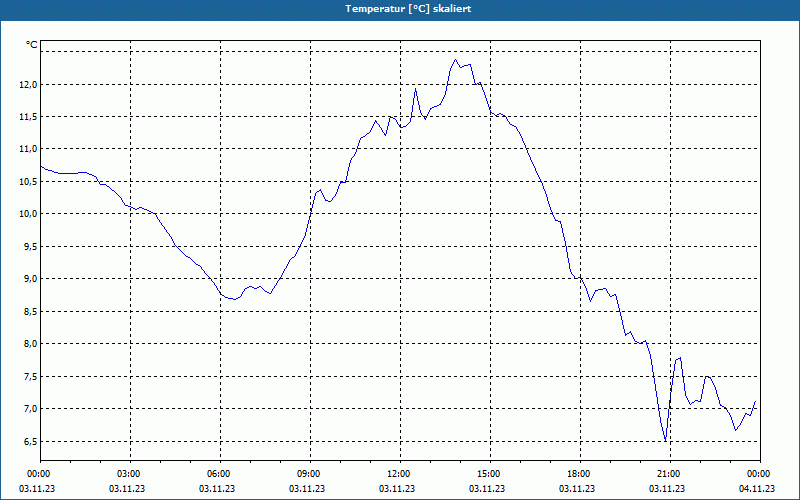This screenshot has width=800, height=500.
Task: Click the title 'Temperatur [°C] skaliert'
Action: (408, 9)
